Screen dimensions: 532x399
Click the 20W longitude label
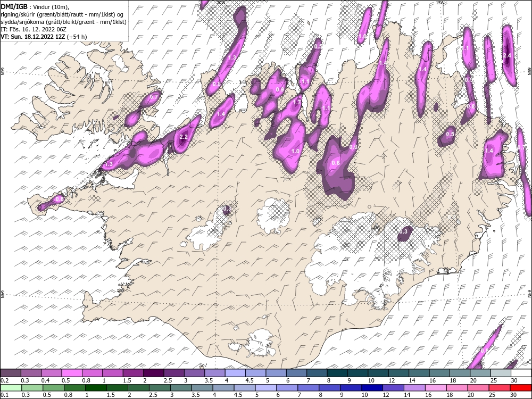(221, 2)
